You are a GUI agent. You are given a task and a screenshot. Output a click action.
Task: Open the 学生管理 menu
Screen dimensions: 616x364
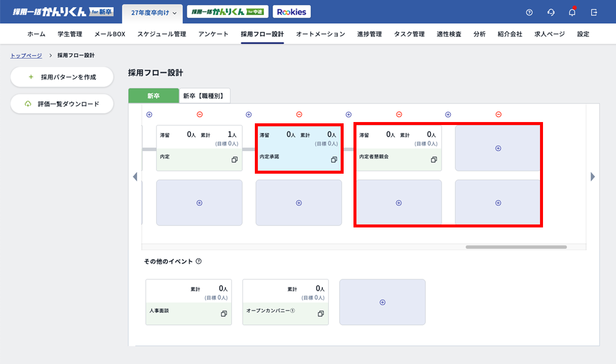coord(70,34)
